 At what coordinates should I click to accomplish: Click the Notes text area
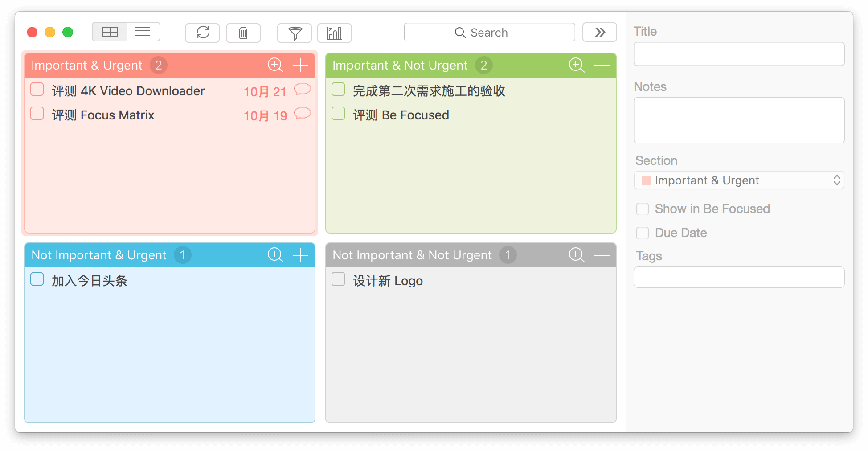tap(739, 120)
